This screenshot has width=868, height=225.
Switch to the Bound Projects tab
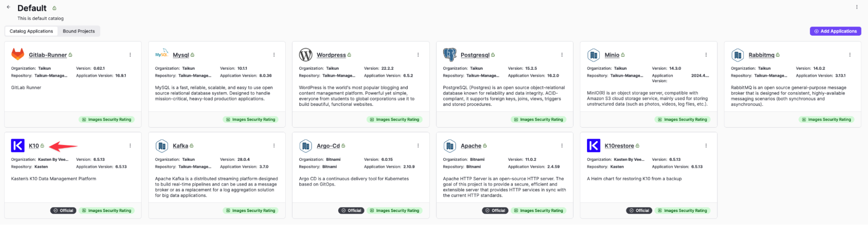click(x=79, y=31)
